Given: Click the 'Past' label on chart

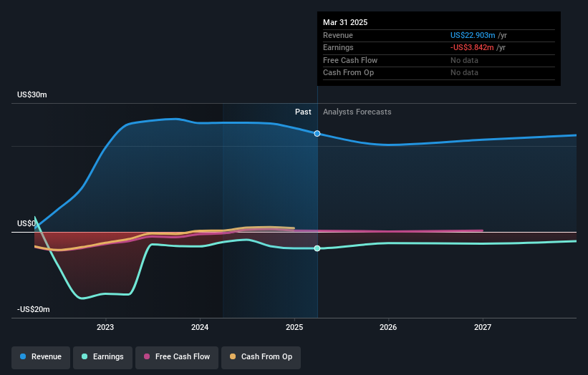Looking at the screenshot, I should click(303, 112).
